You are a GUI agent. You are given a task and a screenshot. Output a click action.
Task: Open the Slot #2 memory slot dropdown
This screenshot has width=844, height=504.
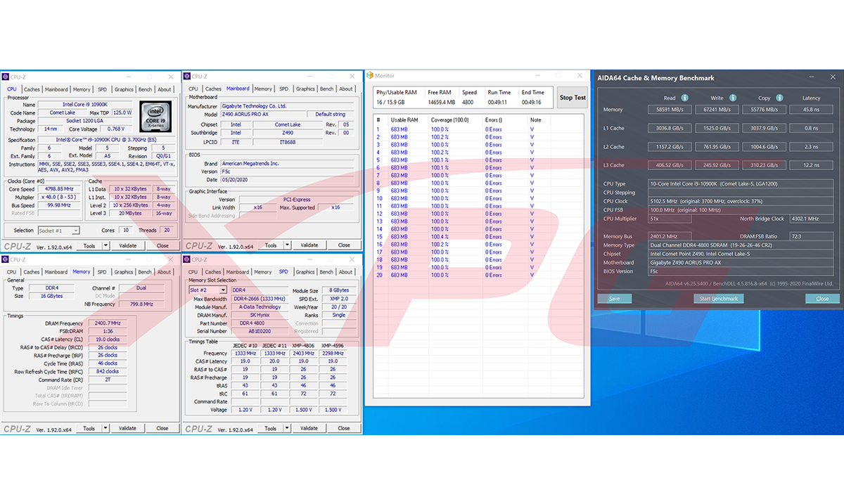[208, 290]
